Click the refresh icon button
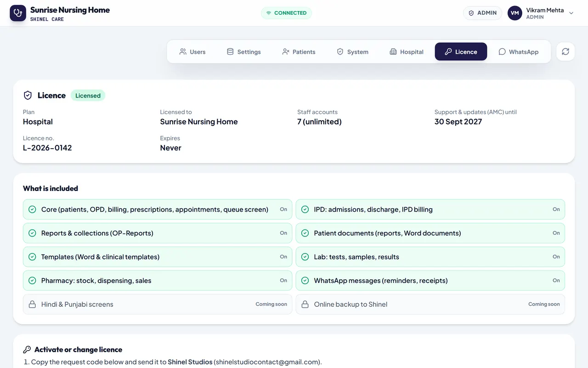Screen dimensions: 588x368 click(x=565, y=52)
